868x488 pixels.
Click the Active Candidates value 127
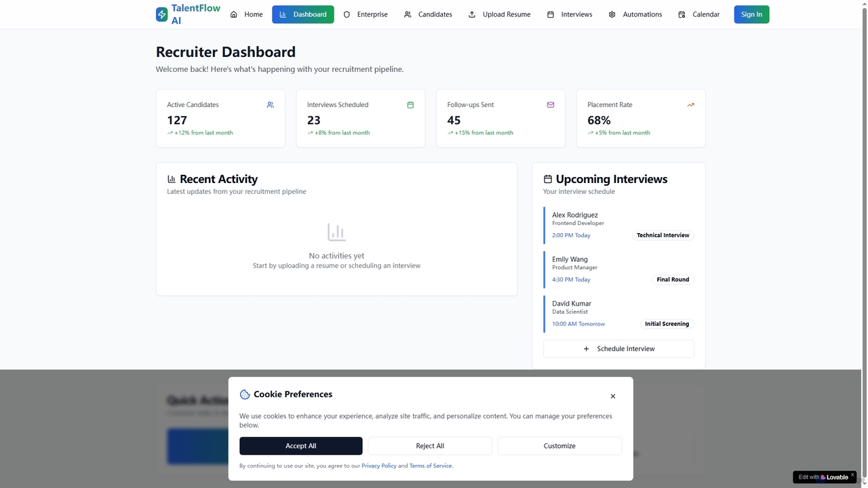[177, 120]
